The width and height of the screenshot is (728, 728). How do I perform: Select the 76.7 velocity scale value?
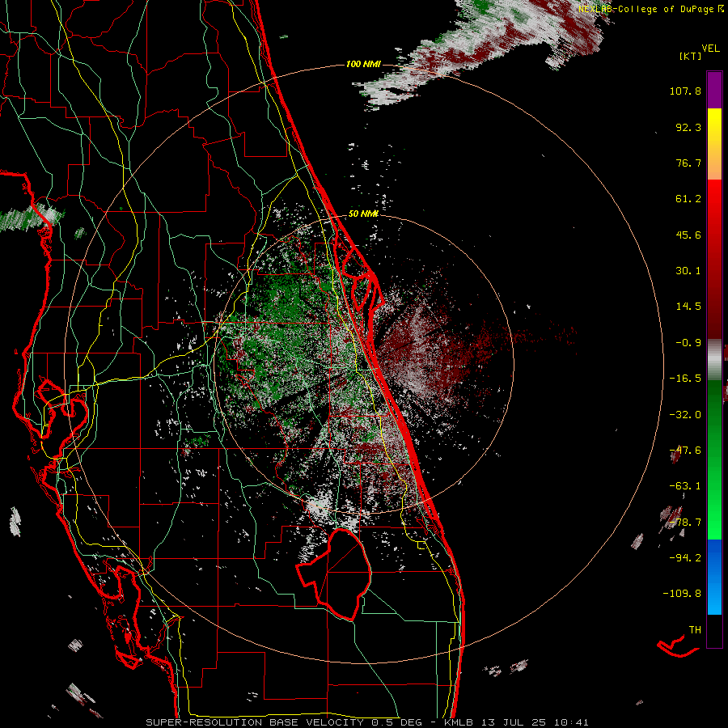click(688, 163)
